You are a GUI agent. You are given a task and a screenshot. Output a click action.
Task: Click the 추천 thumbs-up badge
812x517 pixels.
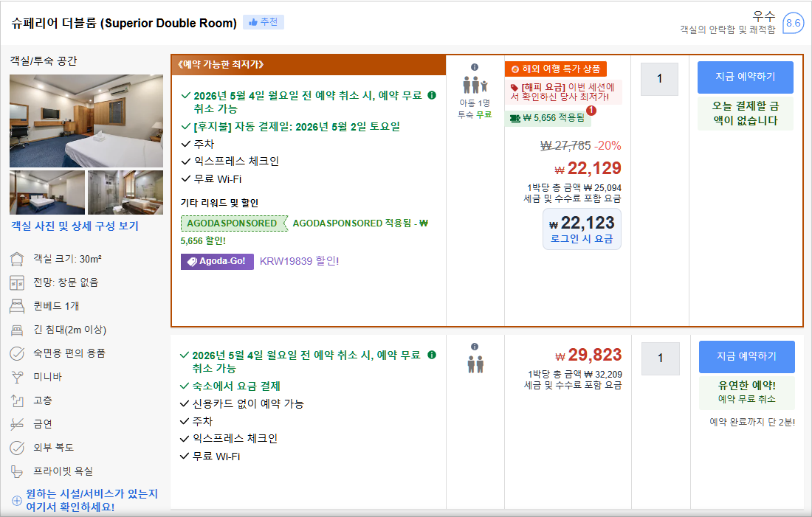coord(263,22)
